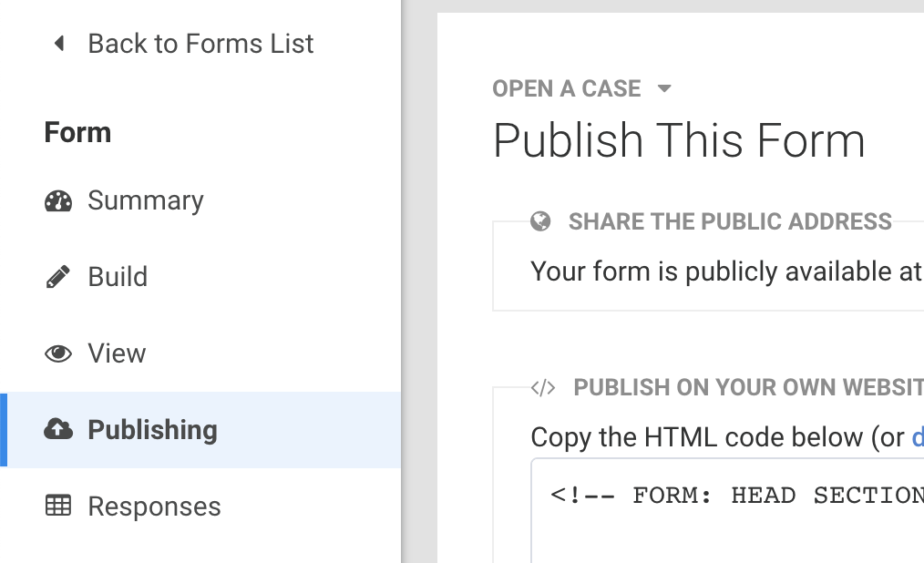Click the Publishing cloud upload icon
Image resolution: width=924 pixels, height=563 pixels.
(x=58, y=430)
